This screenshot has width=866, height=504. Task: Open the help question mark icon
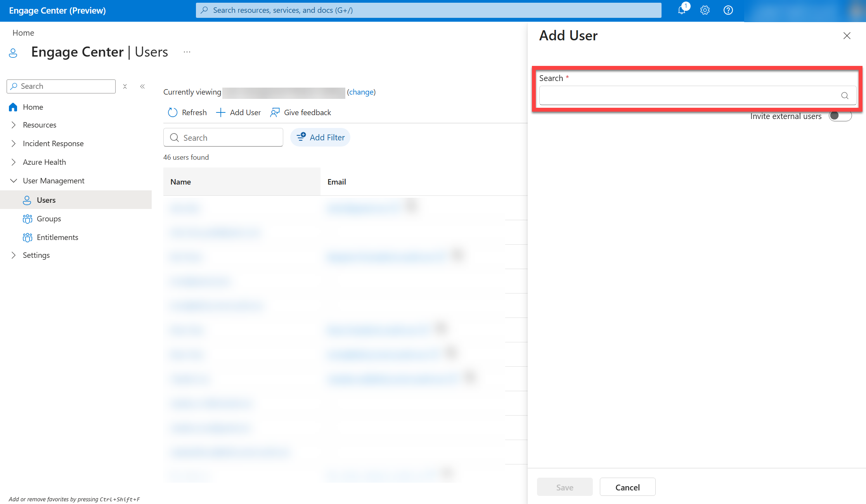click(x=728, y=10)
